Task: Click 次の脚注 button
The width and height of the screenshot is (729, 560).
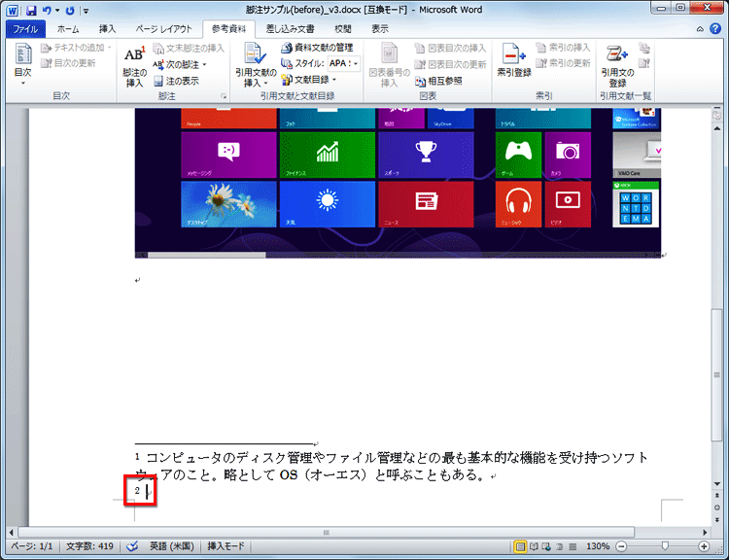Action: (x=176, y=64)
